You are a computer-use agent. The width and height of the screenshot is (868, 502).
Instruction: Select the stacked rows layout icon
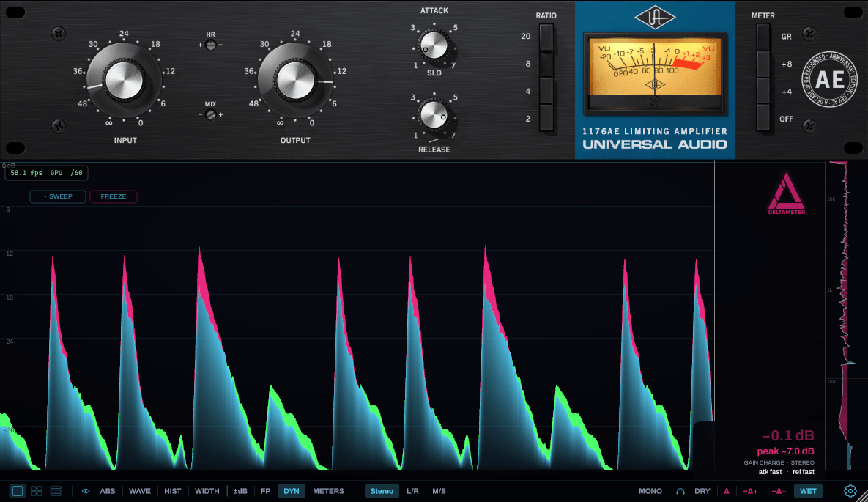[x=56, y=491]
